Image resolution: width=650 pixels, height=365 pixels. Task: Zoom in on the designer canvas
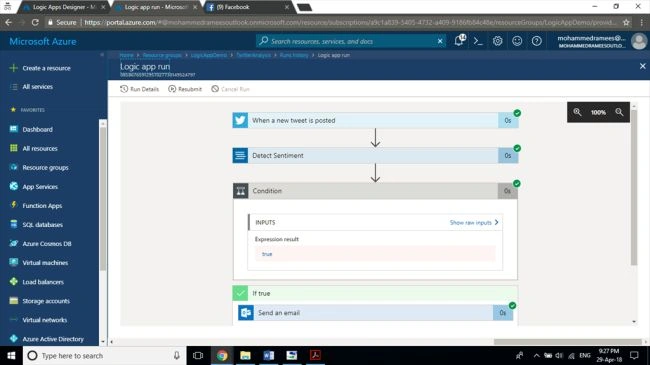(577, 112)
